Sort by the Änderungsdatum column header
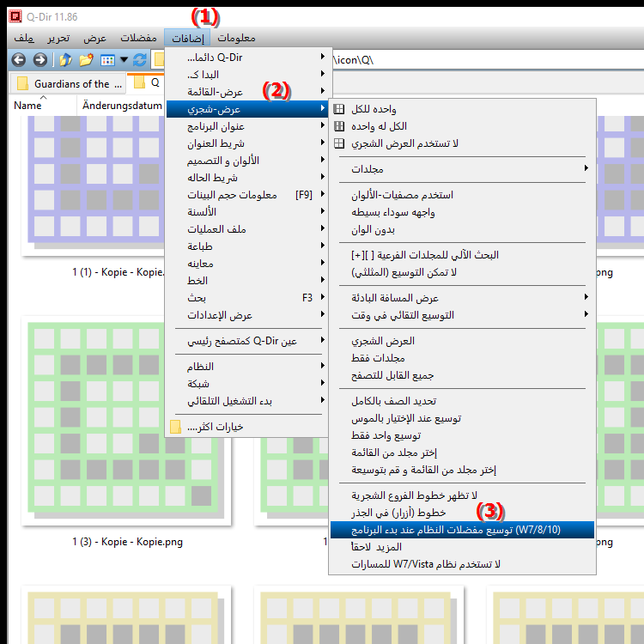Image resolution: width=644 pixels, height=644 pixels. click(x=122, y=105)
